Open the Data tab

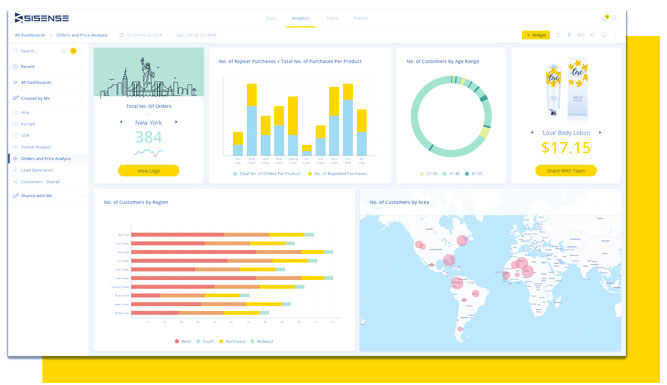click(271, 18)
